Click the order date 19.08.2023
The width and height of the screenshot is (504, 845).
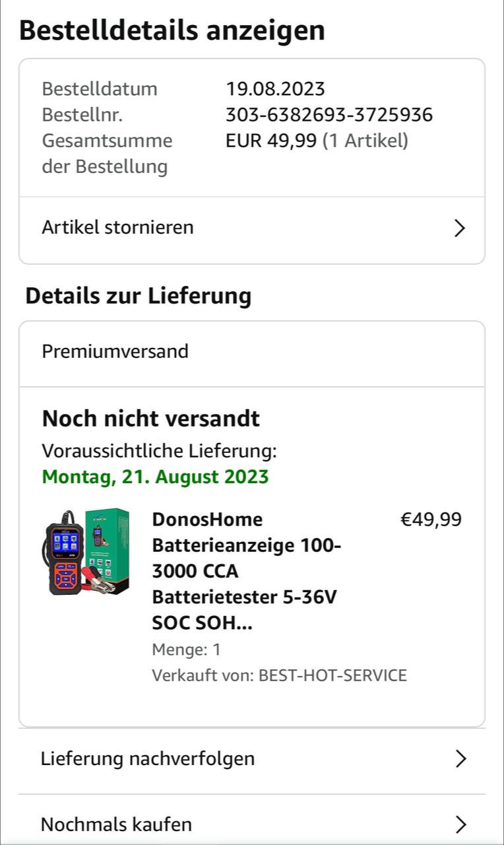275,89
